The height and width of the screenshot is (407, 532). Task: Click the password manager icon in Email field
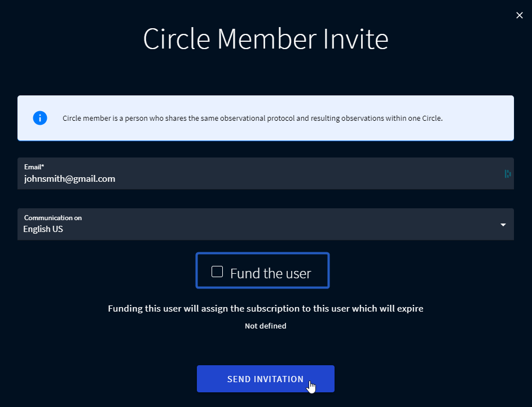click(508, 174)
